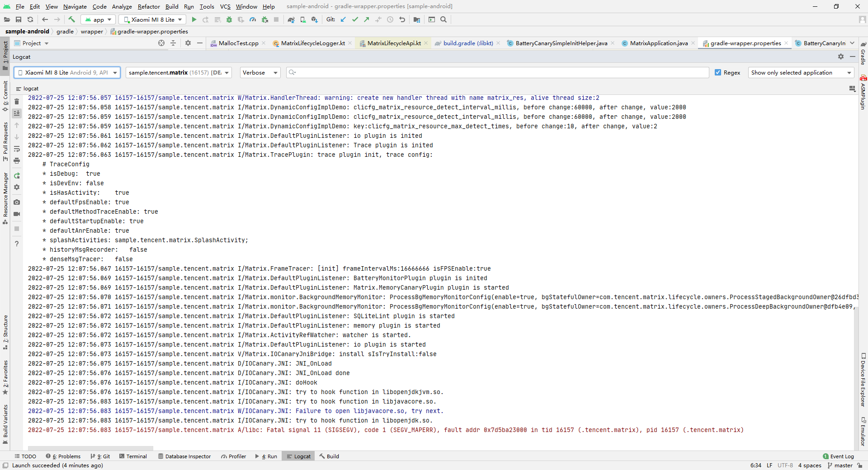Show hidden editor tabs chevron

(852, 43)
